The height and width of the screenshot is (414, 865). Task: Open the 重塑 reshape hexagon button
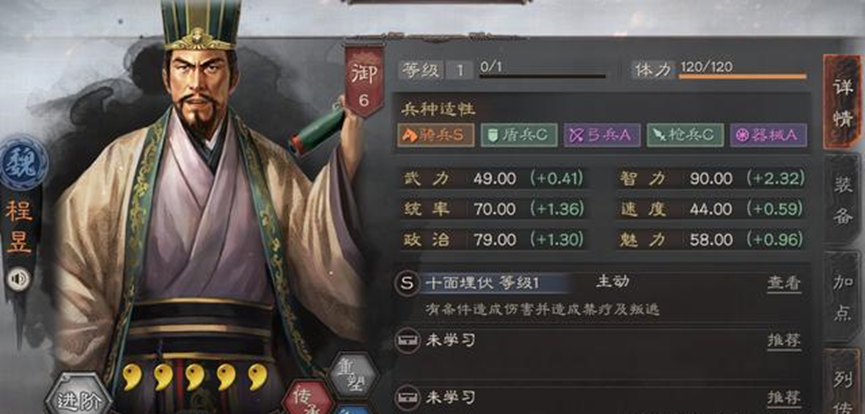click(353, 376)
